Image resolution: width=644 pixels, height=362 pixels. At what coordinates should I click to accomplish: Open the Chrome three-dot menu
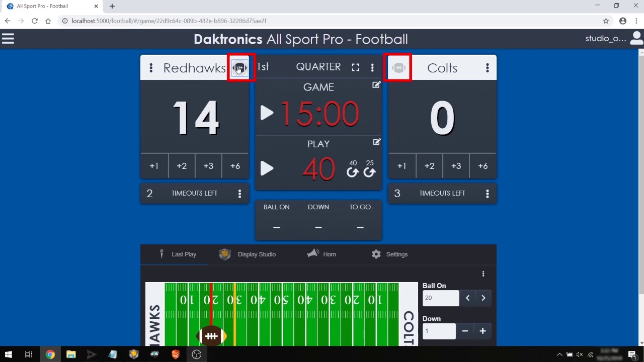636,21
